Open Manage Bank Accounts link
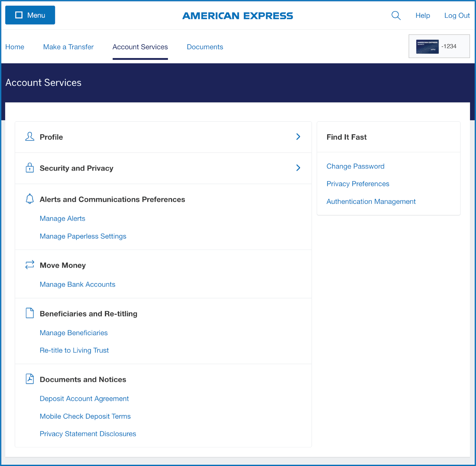Viewport: 476px width, 466px height. [x=77, y=284]
